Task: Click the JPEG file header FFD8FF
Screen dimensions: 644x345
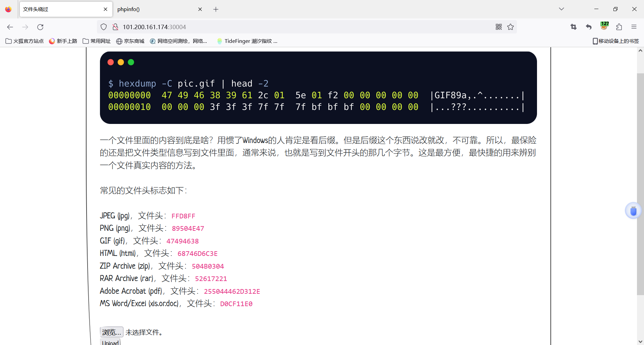Action: 183,216
